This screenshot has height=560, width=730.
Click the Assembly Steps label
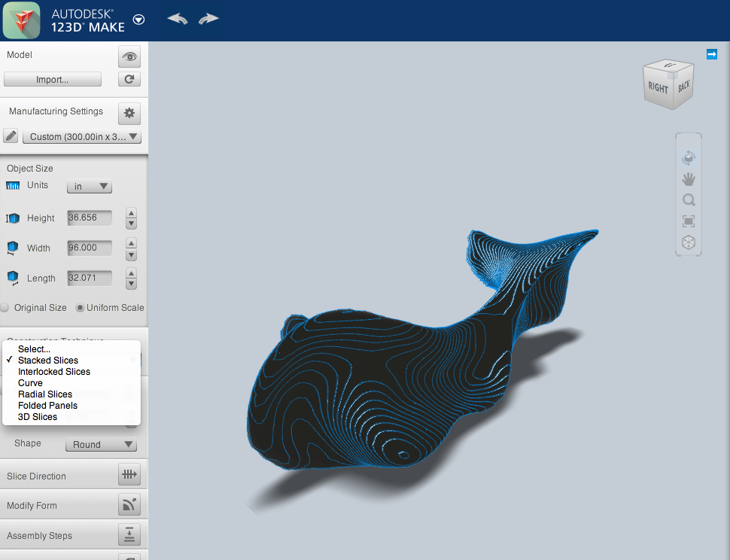point(40,536)
